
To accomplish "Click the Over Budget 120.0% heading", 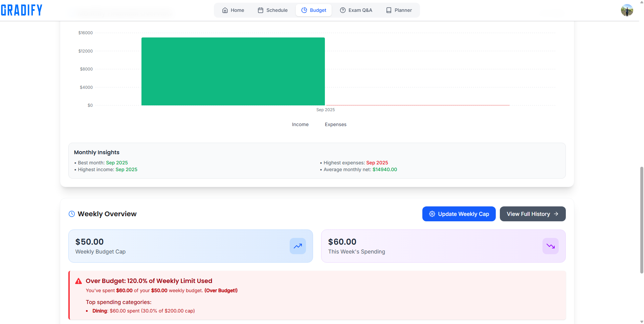I will (149, 281).
